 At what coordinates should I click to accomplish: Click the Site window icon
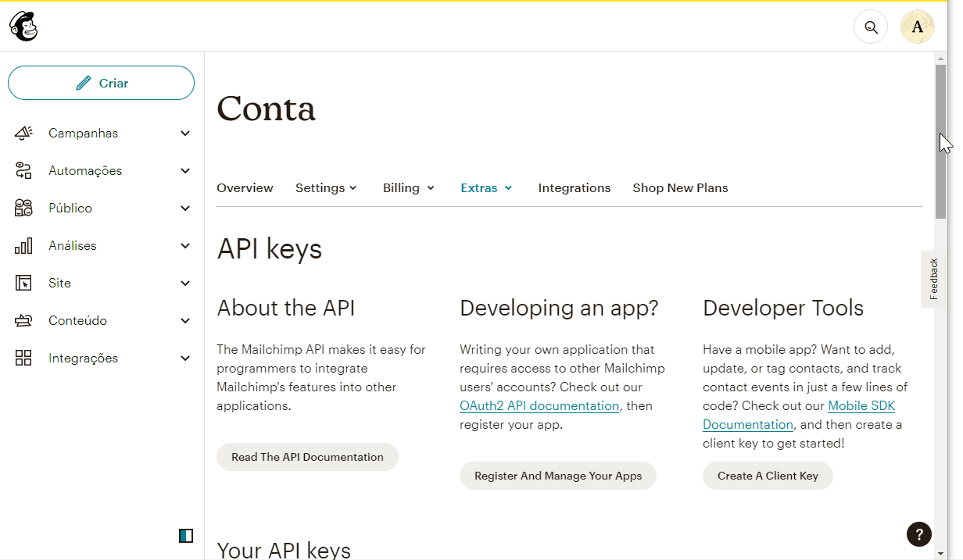click(23, 283)
